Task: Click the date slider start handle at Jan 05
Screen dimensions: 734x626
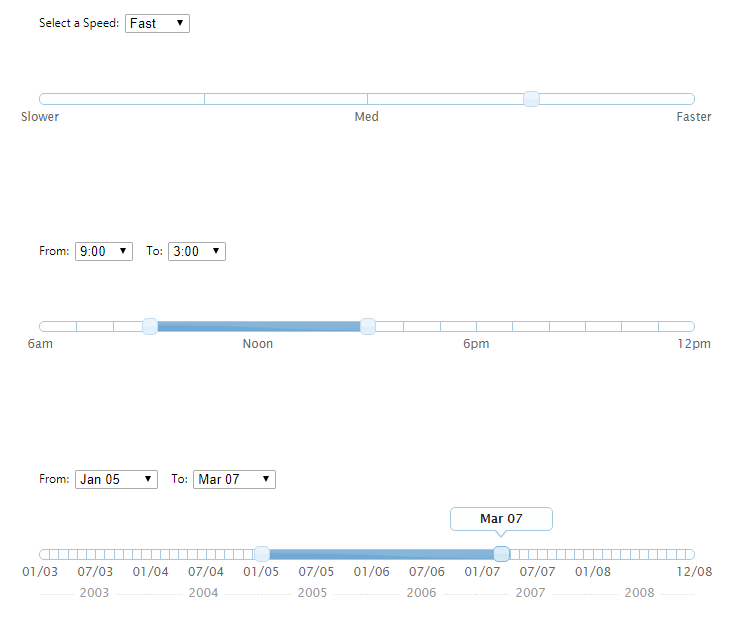Action: click(x=262, y=554)
